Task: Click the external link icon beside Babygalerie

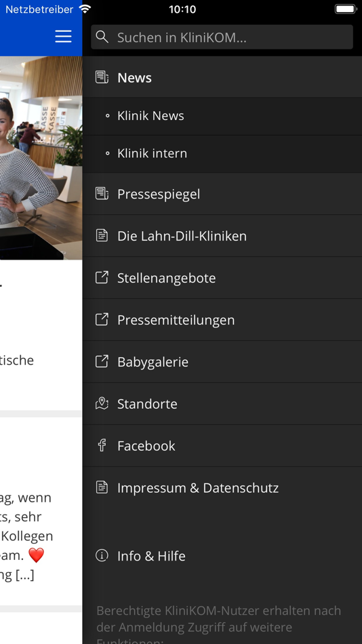Action: coord(102,361)
